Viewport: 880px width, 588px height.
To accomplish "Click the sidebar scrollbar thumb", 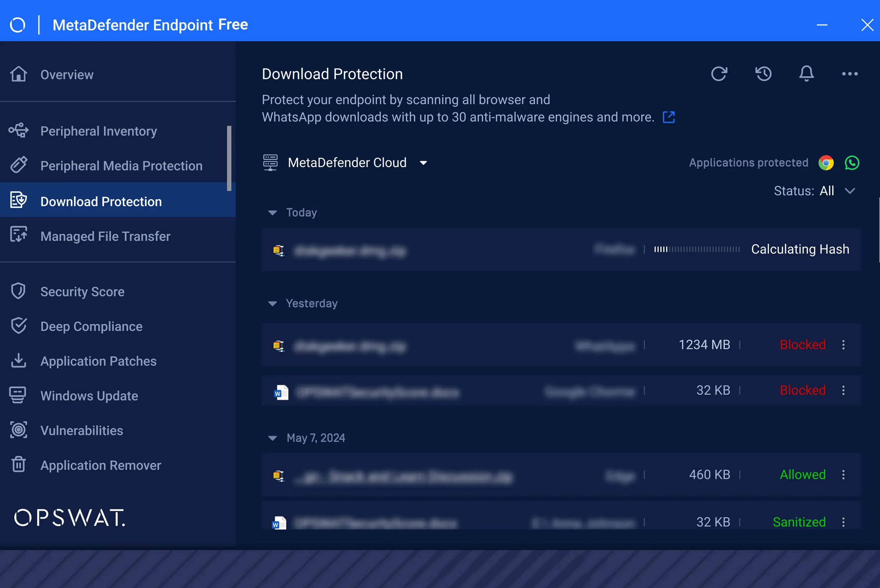I will [229, 158].
